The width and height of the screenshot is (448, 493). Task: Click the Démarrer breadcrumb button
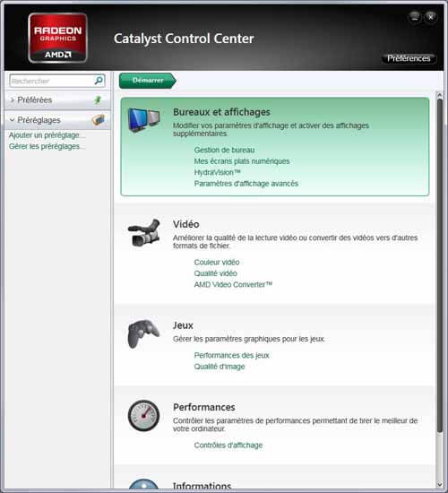tap(148, 81)
